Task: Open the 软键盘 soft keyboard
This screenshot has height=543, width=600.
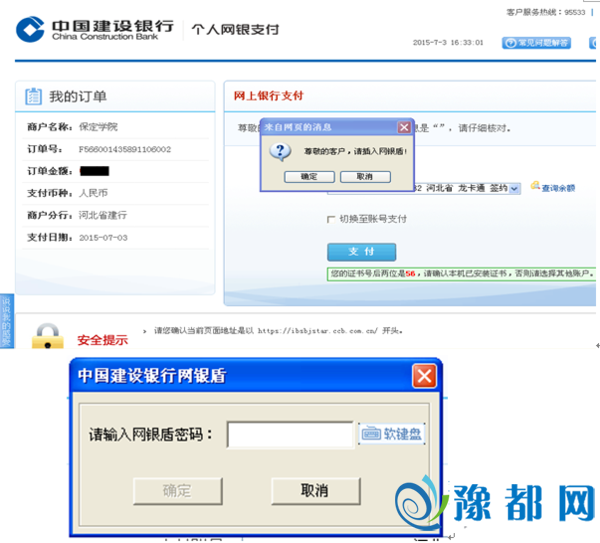Action: 392,434
